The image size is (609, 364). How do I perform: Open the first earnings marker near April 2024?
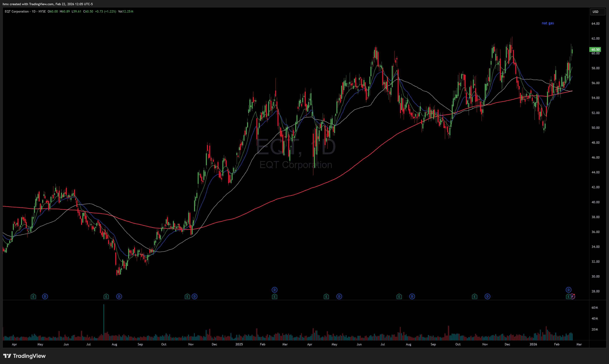tap(33, 297)
